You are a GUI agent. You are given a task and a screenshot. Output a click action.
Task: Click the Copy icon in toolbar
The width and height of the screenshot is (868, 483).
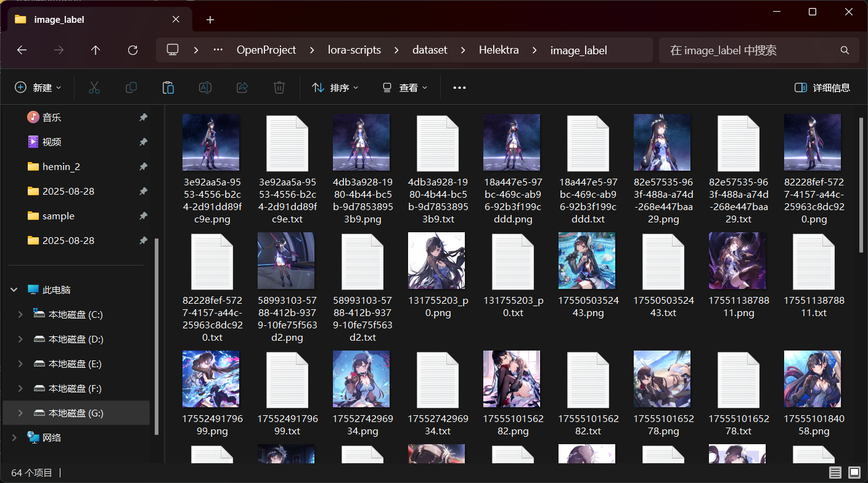click(x=131, y=87)
